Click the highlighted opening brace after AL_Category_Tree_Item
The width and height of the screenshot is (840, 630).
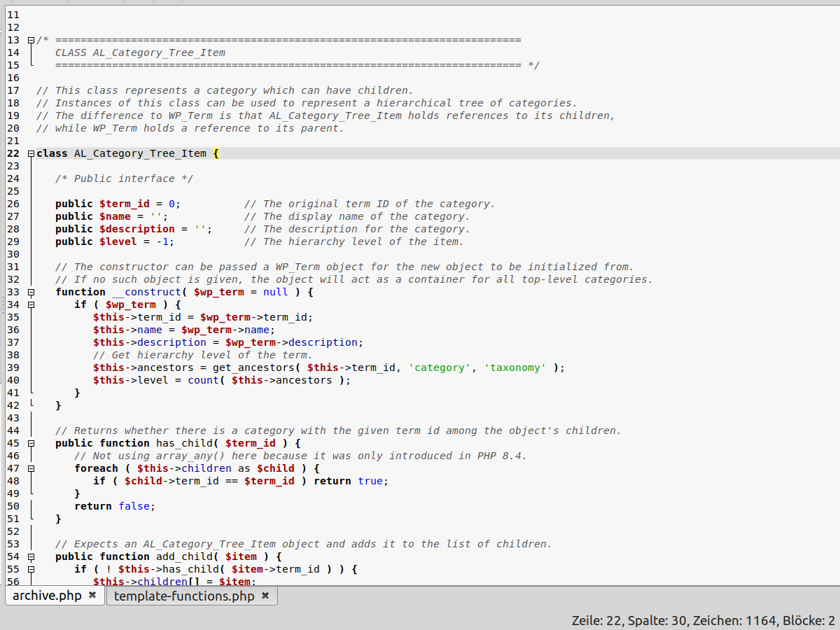[216, 153]
